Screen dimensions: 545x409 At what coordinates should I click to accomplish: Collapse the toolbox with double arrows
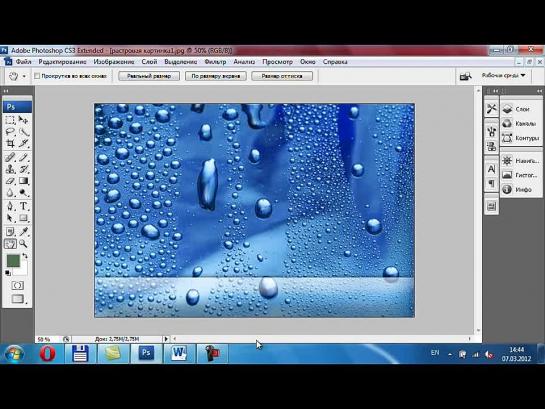point(6,91)
